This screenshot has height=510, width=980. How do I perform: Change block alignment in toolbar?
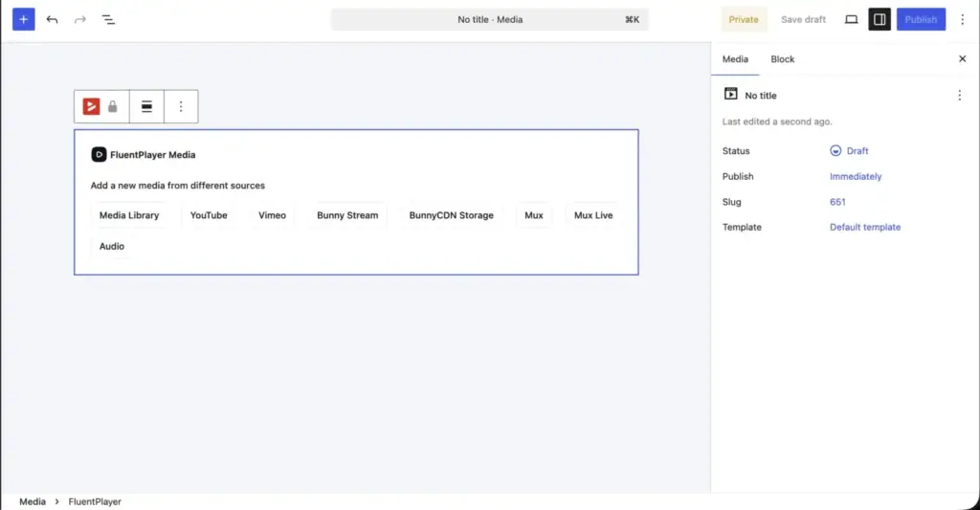(x=146, y=106)
